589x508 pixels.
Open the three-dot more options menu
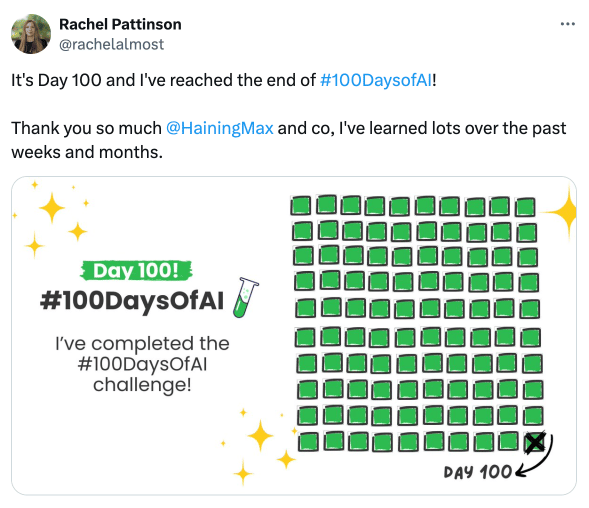click(568, 24)
